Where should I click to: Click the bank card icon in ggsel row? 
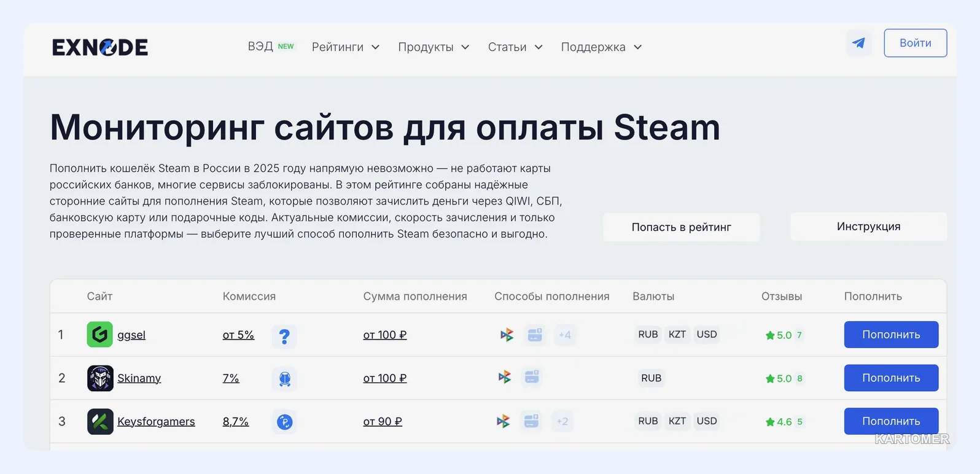[535, 335]
